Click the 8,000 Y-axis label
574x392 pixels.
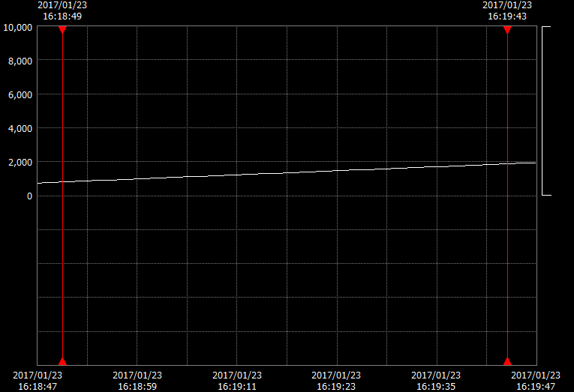coord(20,61)
